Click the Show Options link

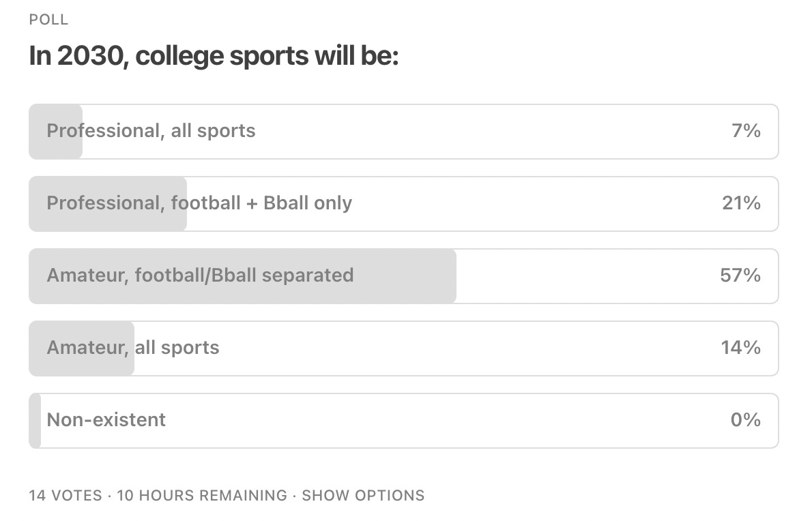(x=363, y=495)
